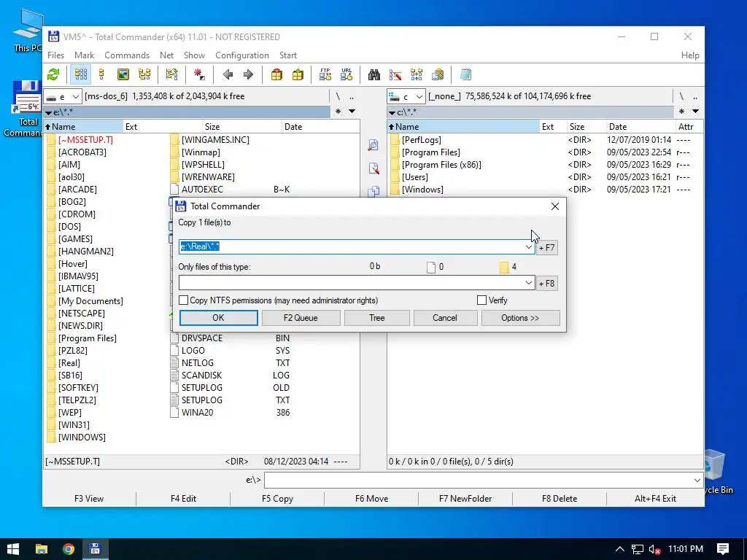Open the Net menu
Screen dimensions: 747x560
[x=167, y=55]
